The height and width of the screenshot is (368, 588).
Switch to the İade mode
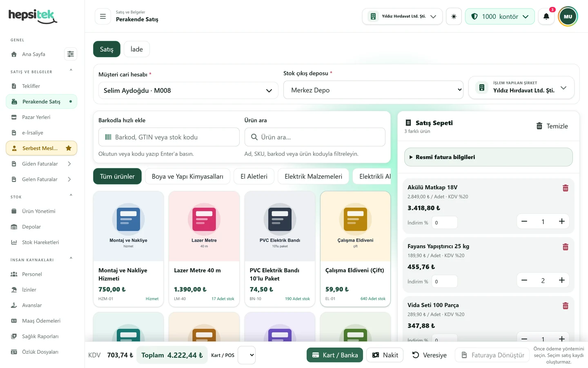click(136, 49)
